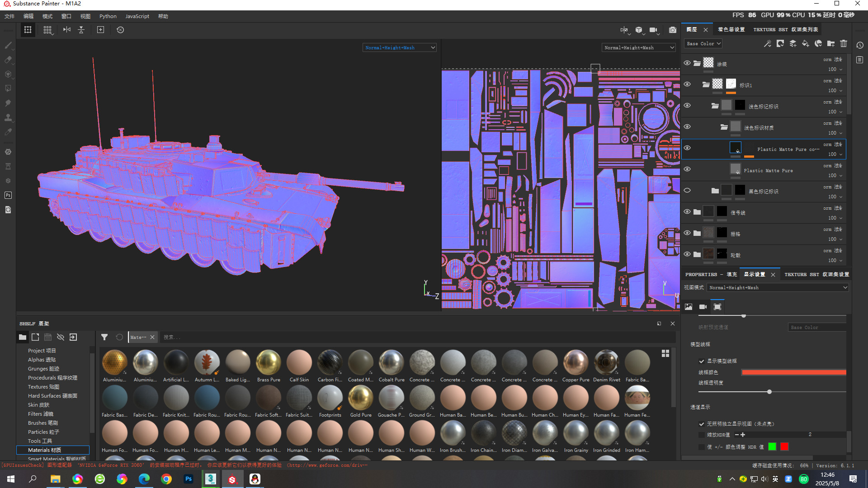The image size is (868, 488).
Task: Click the add folder icon in layers toolbar
Action: click(x=831, y=44)
